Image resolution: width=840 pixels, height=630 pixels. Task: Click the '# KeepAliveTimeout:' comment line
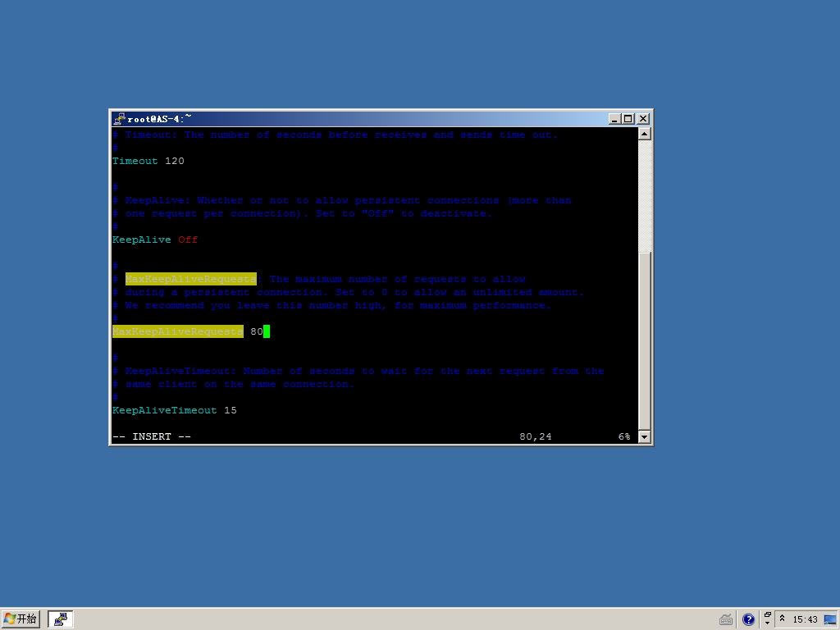(x=358, y=371)
